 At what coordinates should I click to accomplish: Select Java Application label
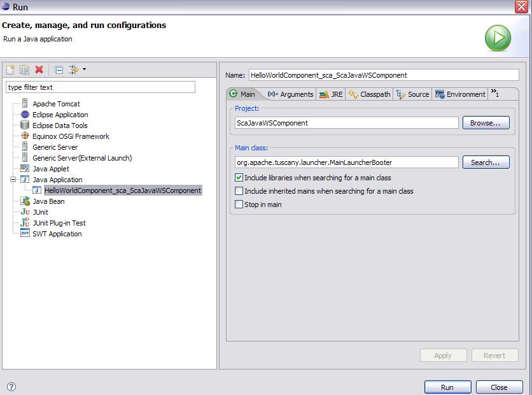(57, 180)
